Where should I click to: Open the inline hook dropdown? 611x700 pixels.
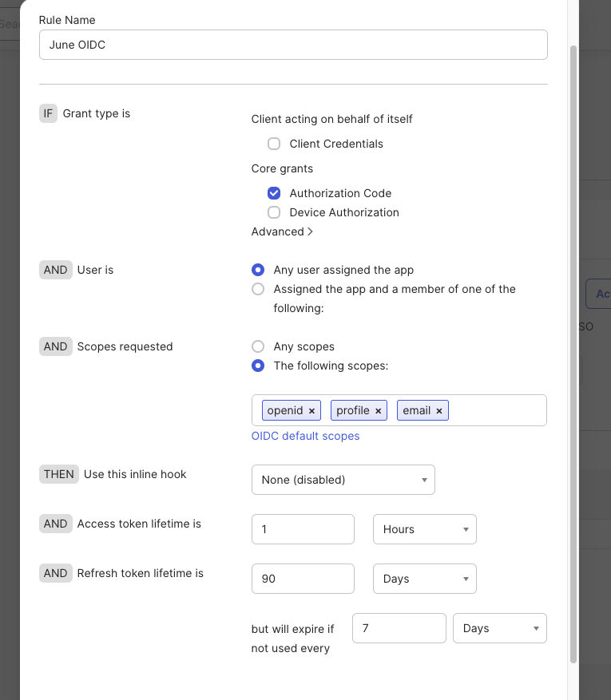tap(343, 480)
